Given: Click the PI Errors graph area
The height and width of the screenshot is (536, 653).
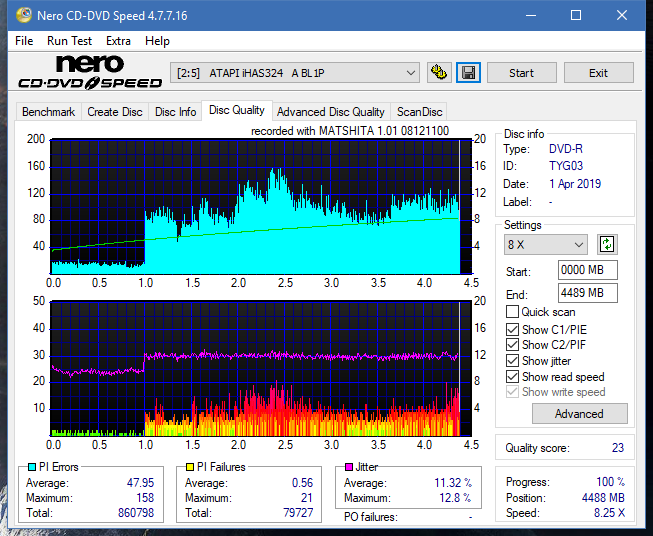Looking at the screenshot, I should click(x=261, y=207).
